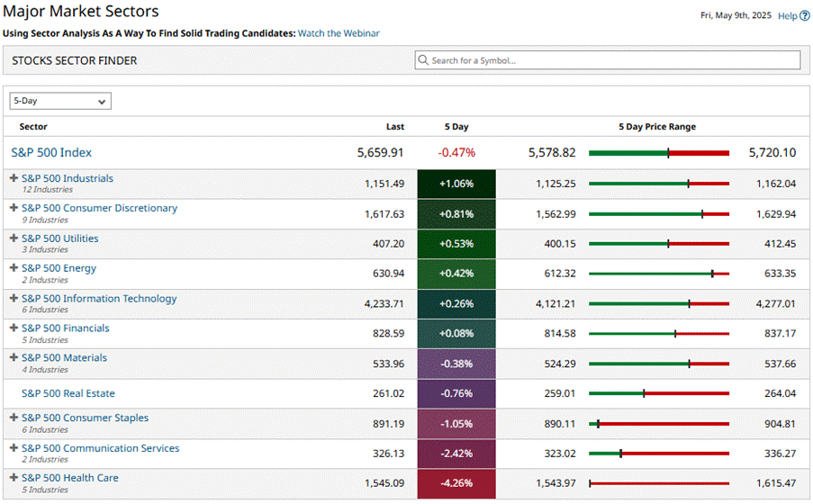Image resolution: width=813 pixels, height=504 pixels.
Task: Open S&P 500 Materials sector link
Action: click(x=64, y=358)
